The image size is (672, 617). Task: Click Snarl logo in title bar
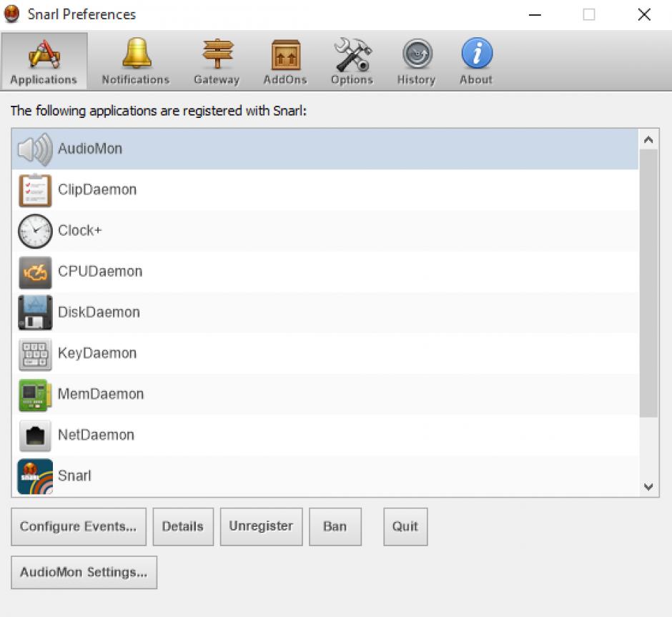(x=12, y=14)
